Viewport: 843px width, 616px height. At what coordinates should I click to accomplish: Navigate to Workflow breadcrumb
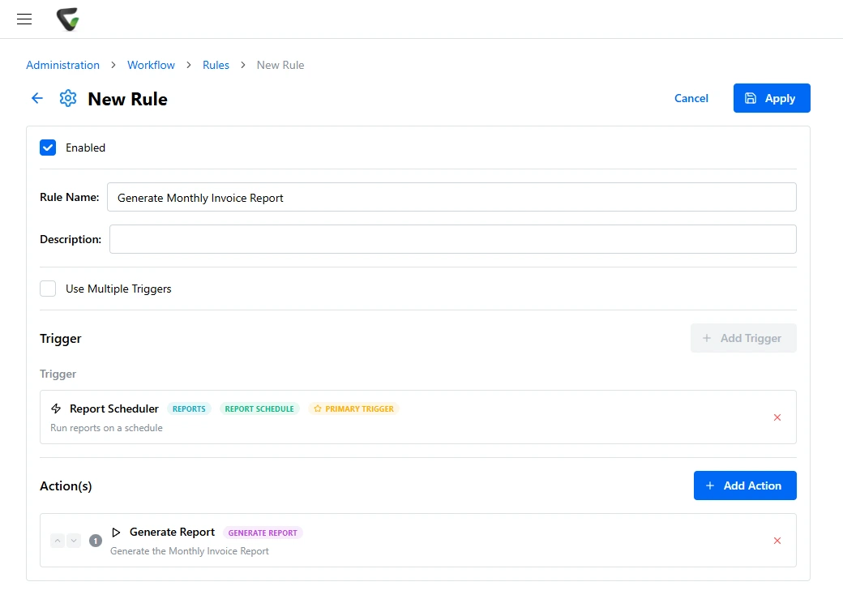pyautogui.click(x=151, y=65)
